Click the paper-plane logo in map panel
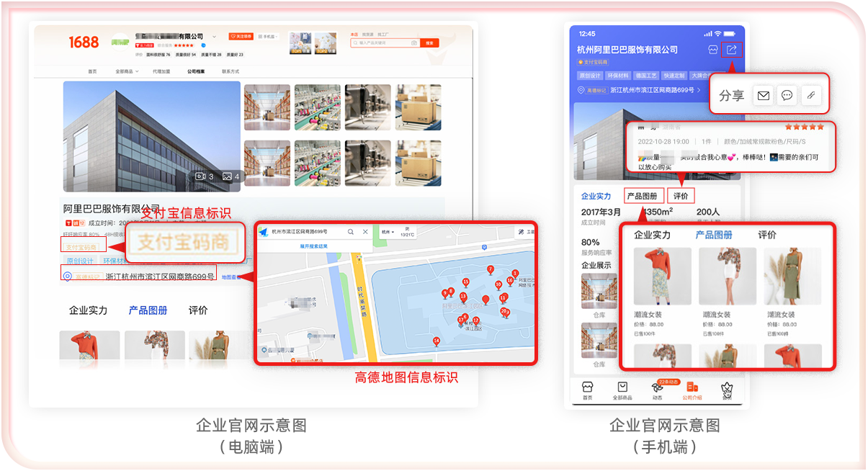This screenshot has width=868, height=471. pos(263,232)
